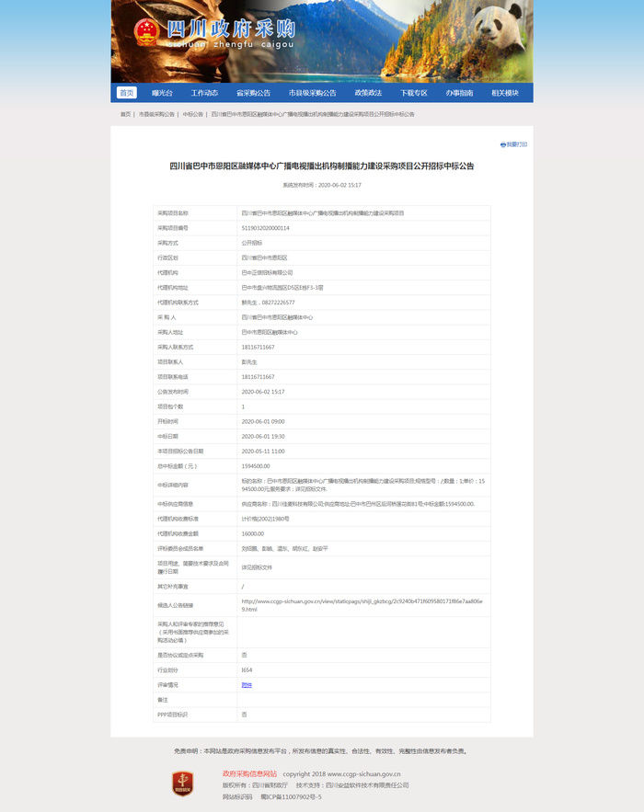Click the 首页 breadcrumb link
This screenshot has width=644, height=812.
tap(125, 114)
